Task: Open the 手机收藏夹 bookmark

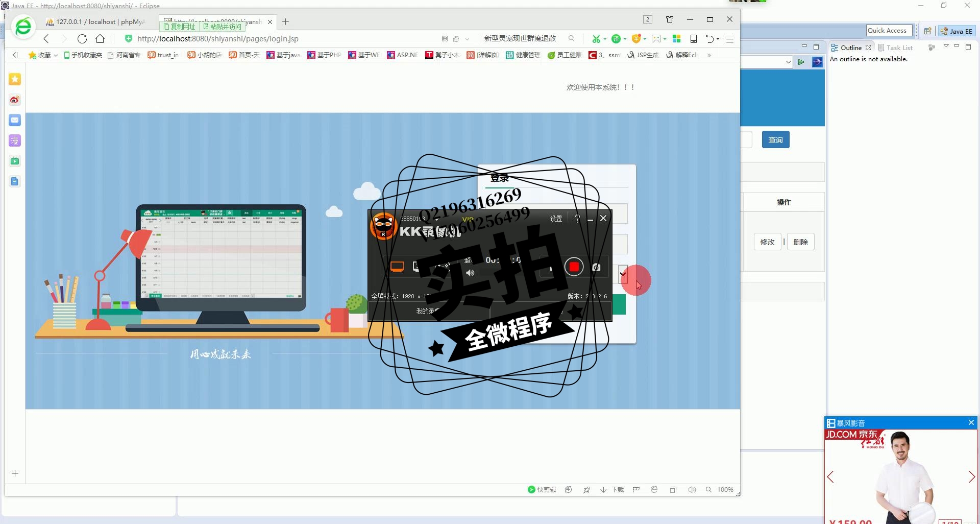Action: pyautogui.click(x=83, y=55)
